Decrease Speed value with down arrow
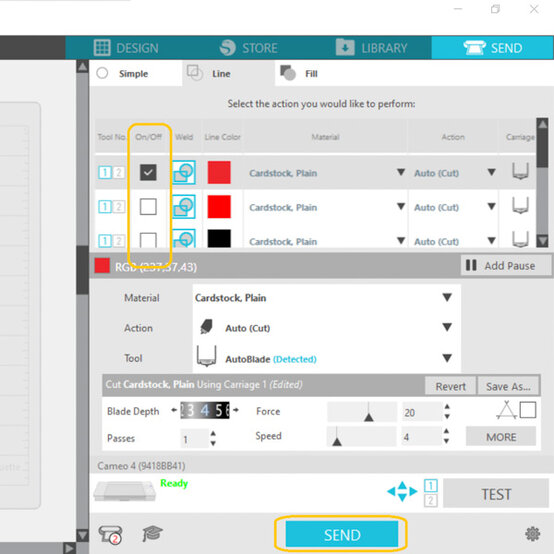This screenshot has height=554, width=554. [x=447, y=441]
